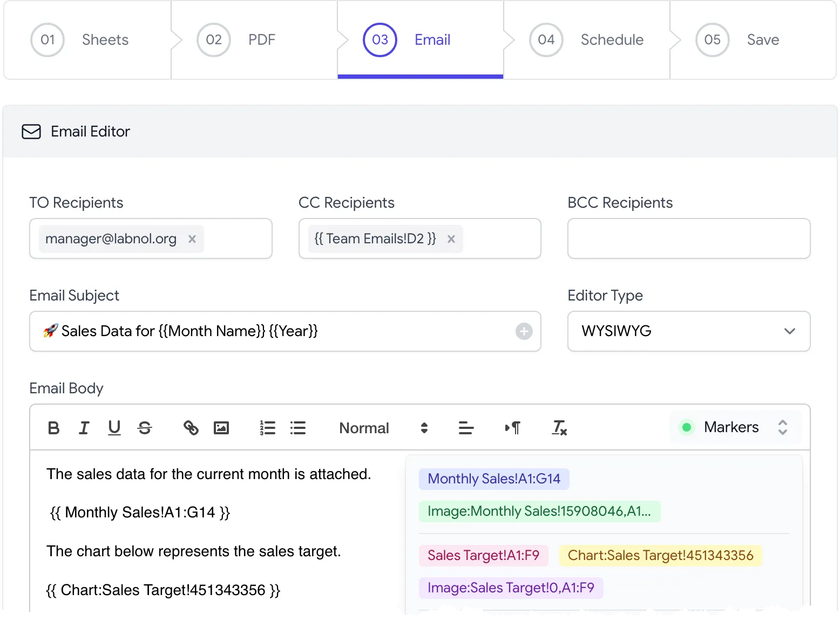Expand the Markers selector
Screen dimensions: 840x642
(735, 427)
